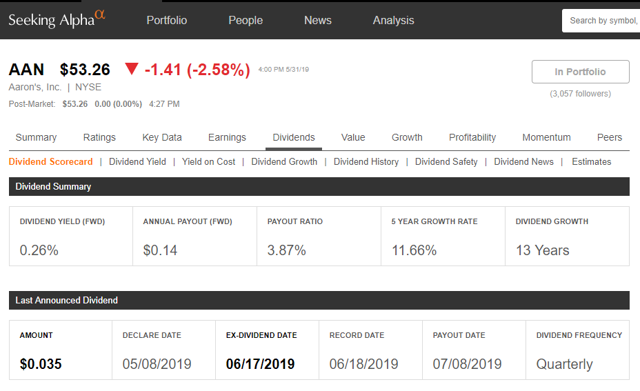Open the Analysis menu

[x=393, y=20]
